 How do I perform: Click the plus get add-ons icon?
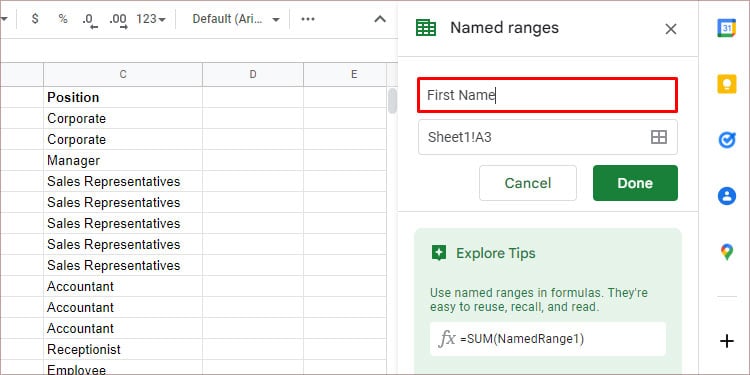coord(727,341)
